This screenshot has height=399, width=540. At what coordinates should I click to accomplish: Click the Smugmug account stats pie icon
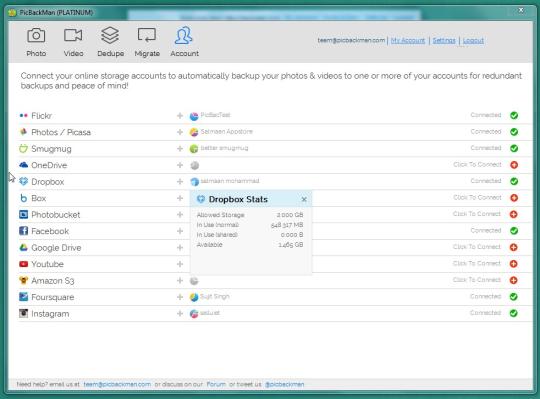point(194,149)
